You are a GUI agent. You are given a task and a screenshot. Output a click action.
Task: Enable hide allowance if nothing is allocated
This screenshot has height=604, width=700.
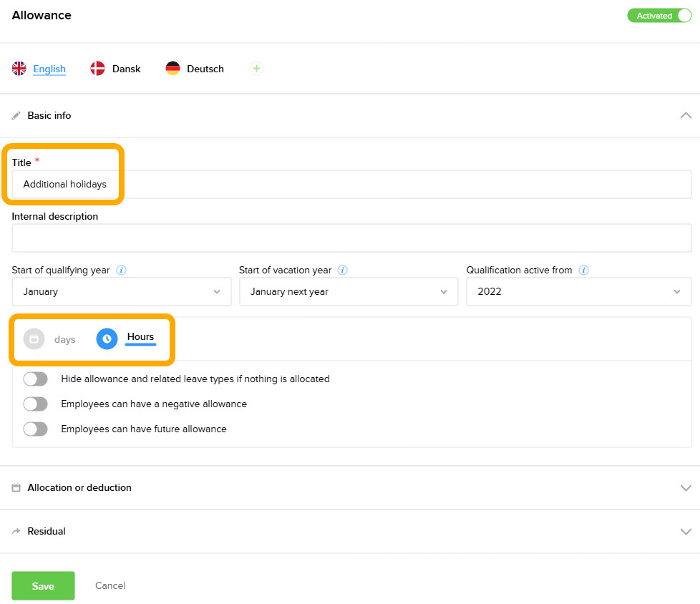click(x=35, y=379)
